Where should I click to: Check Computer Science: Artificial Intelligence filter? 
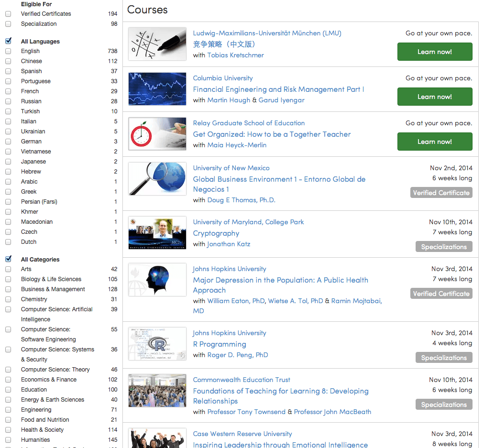coord(8,309)
